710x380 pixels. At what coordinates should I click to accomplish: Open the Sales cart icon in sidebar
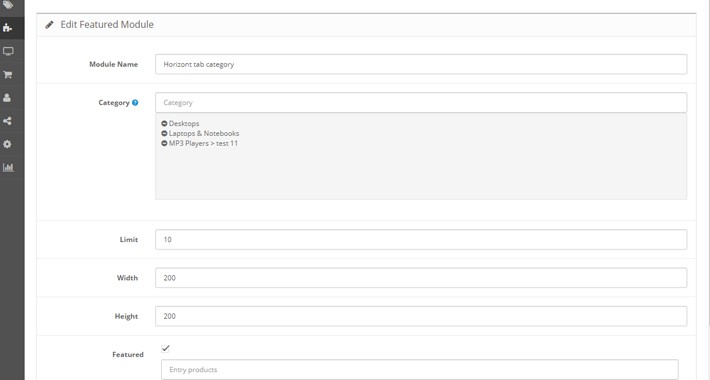pyautogui.click(x=8, y=75)
